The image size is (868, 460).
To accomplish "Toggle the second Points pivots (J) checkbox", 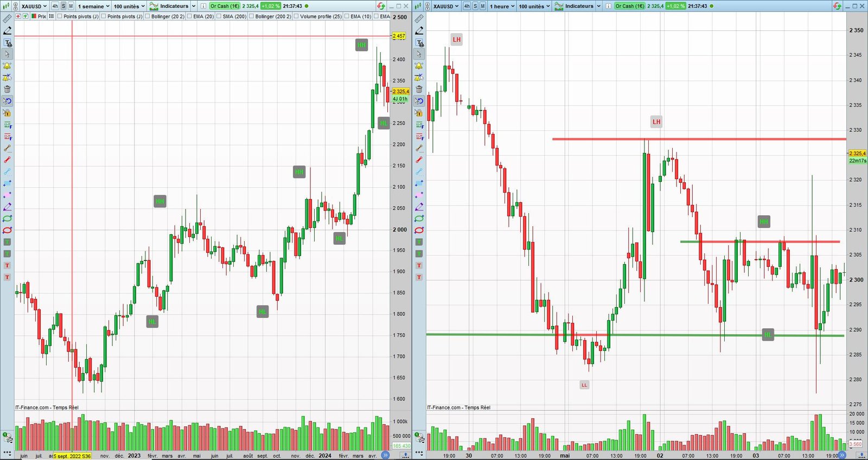I will (104, 16).
